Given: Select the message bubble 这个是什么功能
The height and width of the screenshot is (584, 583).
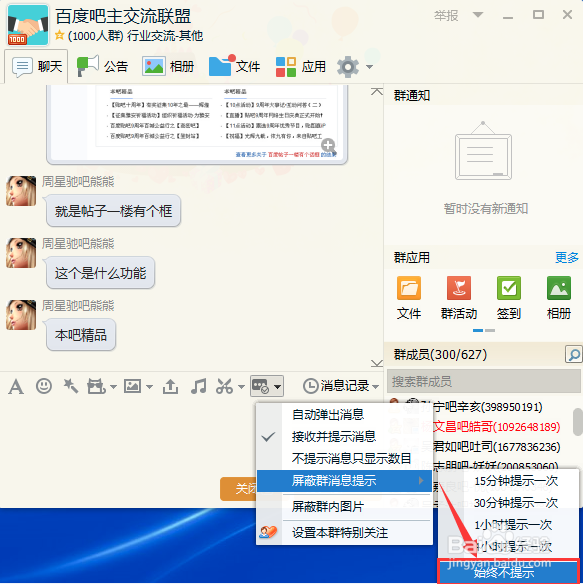Looking at the screenshot, I should pos(100,273).
